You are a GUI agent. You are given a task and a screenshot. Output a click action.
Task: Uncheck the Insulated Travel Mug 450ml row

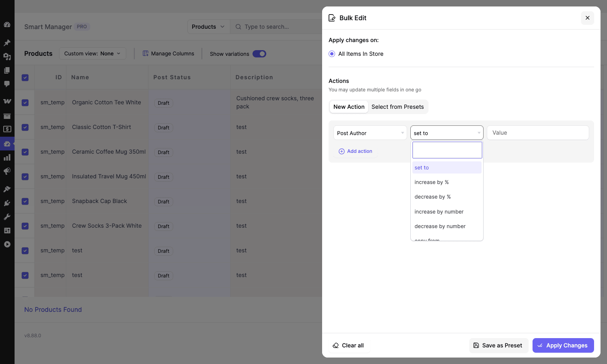(x=25, y=177)
